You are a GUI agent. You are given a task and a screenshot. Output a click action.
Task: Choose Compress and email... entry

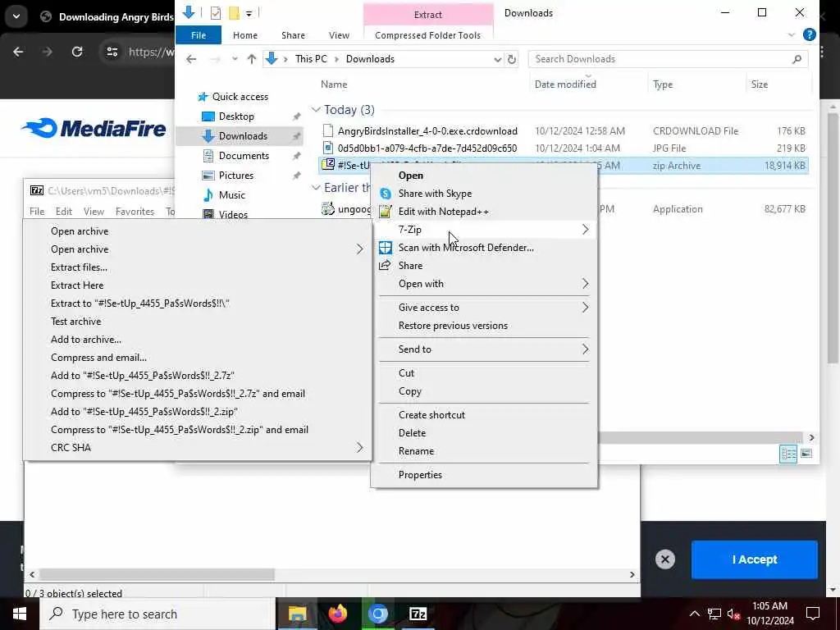(98, 358)
